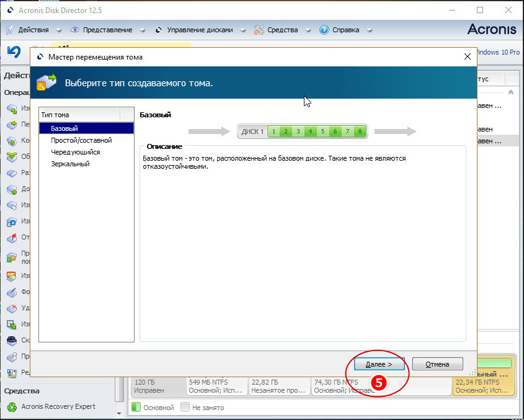
Task: Click the red X delete icon in sidebar
Action: (x=12, y=308)
